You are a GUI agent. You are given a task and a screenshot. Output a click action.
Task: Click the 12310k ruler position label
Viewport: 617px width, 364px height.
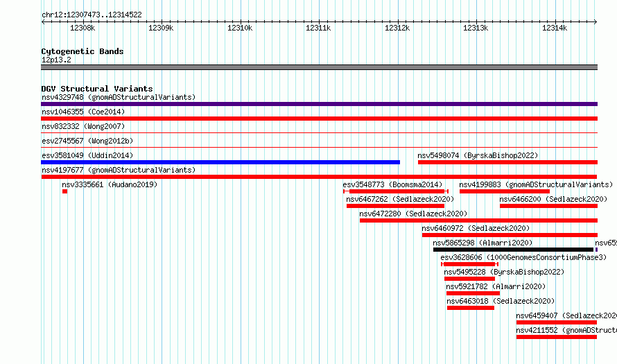(240, 28)
